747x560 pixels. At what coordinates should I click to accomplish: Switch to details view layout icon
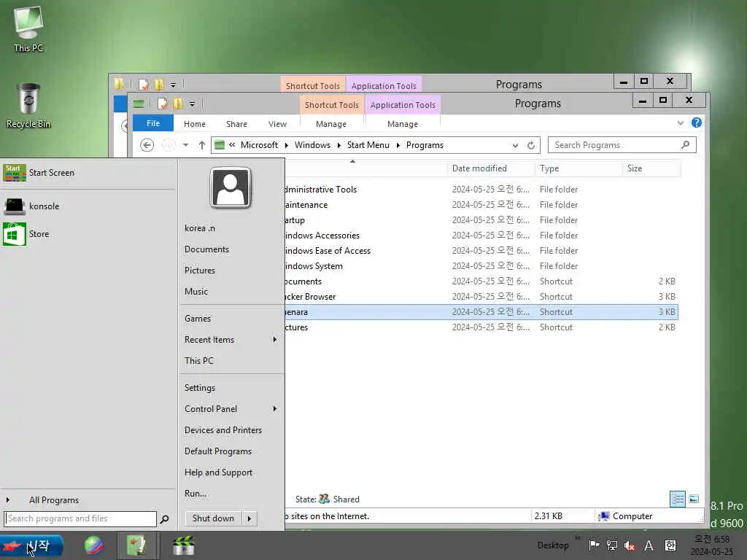(678, 499)
